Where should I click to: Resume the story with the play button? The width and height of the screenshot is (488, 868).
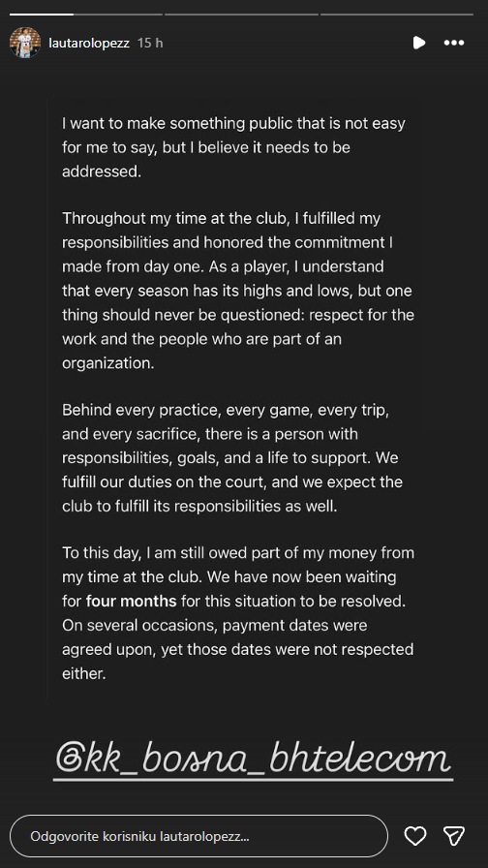(x=419, y=43)
